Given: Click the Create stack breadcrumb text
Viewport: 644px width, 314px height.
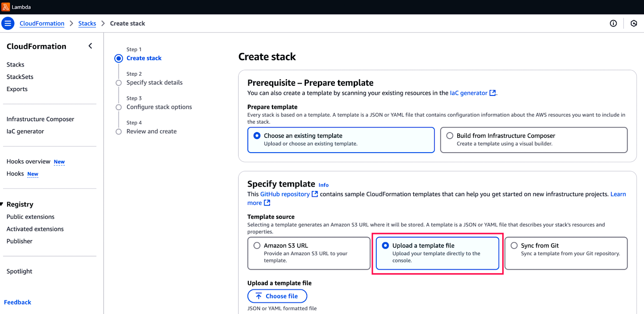Looking at the screenshot, I should point(128,23).
